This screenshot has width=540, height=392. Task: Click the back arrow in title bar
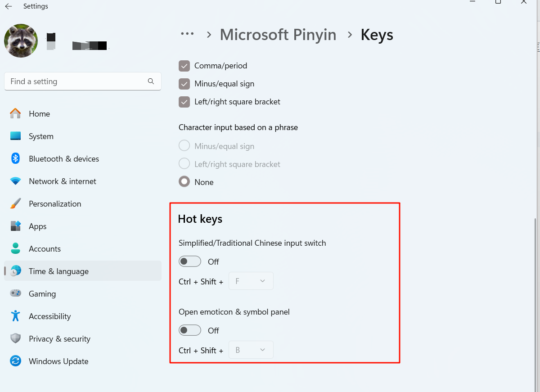point(9,6)
